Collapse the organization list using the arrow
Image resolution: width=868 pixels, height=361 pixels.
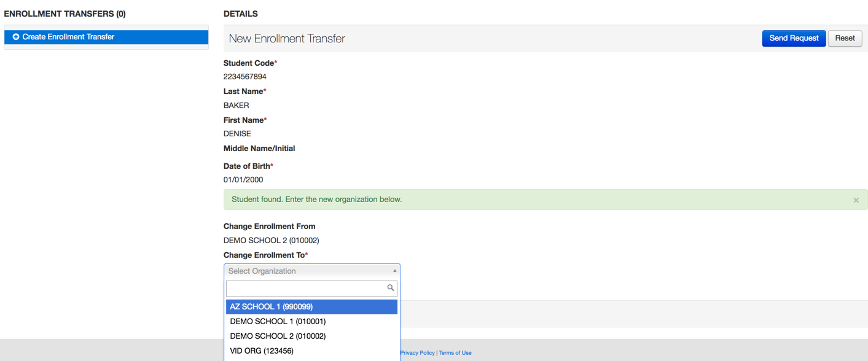[x=394, y=271]
